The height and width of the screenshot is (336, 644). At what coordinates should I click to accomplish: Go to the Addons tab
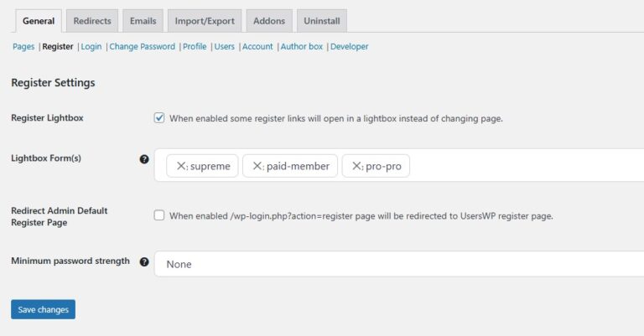[x=269, y=21]
